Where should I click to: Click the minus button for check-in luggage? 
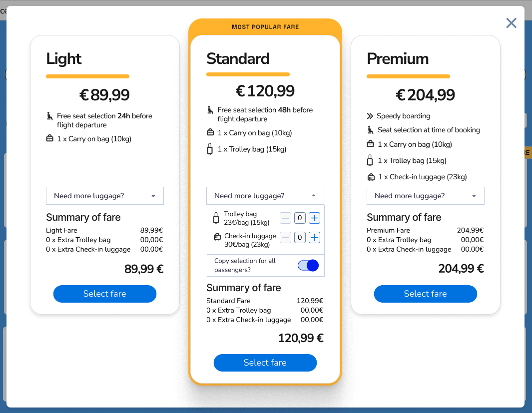tap(285, 237)
